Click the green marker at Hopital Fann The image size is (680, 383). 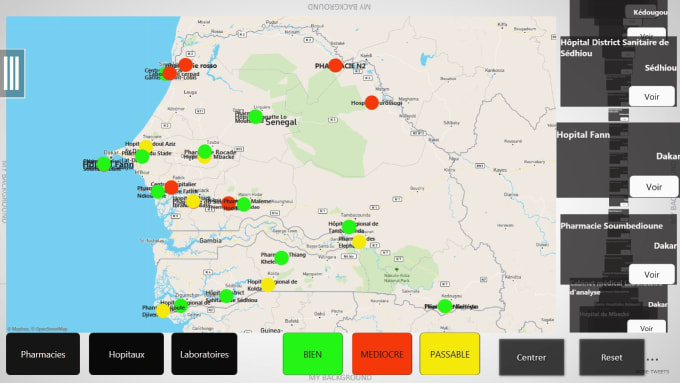click(x=104, y=164)
